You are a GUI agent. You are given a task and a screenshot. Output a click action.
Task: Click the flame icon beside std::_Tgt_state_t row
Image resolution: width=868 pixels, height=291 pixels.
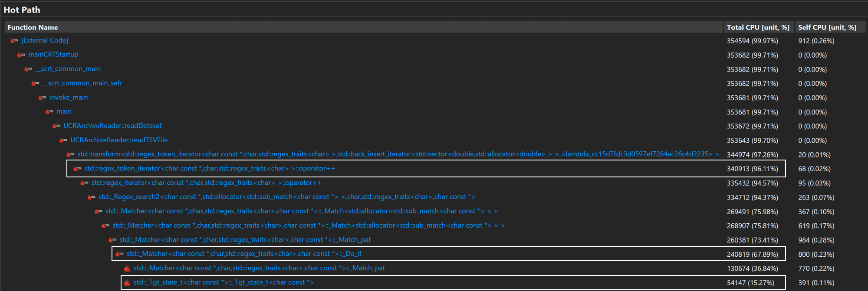[127, 283]
